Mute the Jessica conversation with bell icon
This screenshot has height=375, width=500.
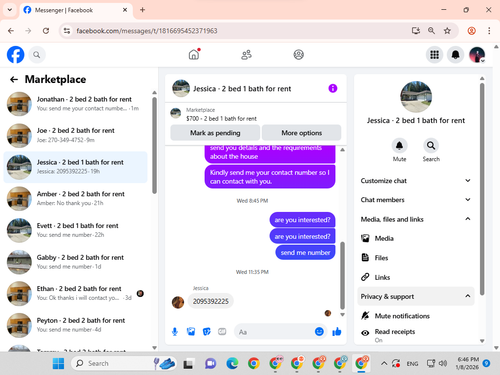click(399, 146)
